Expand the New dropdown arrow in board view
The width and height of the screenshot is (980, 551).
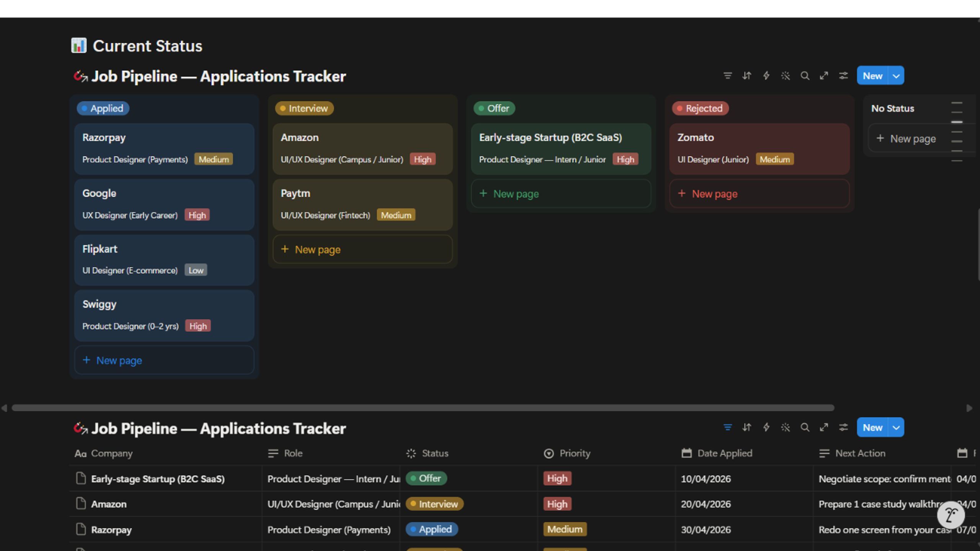tap(896, 76)
